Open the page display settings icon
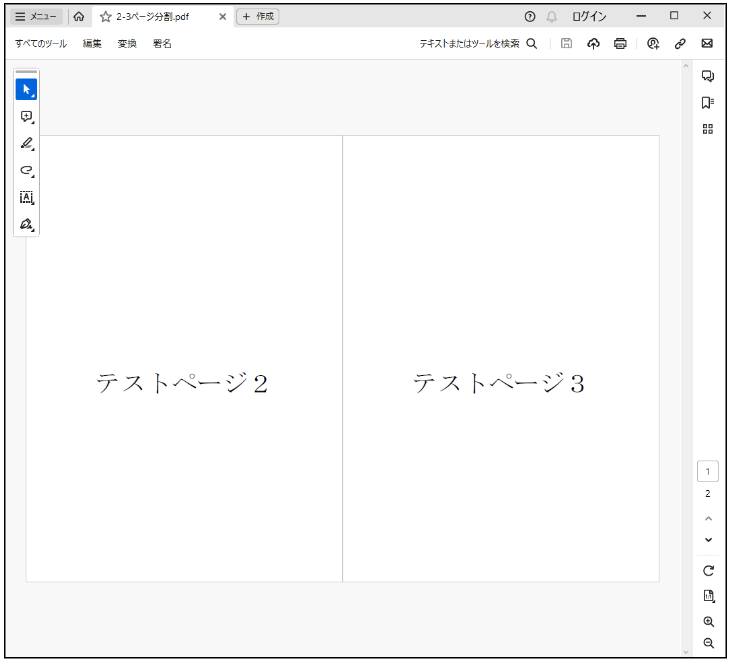This screenshot has width=732, height=663. (709, 596)
